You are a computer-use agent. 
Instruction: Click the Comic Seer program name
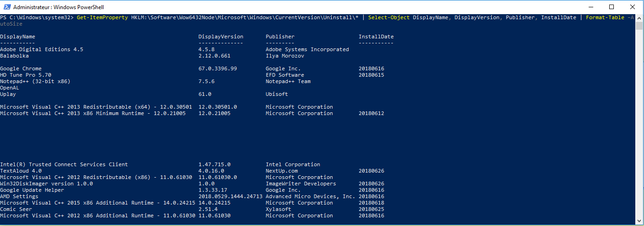pos(16,209)
